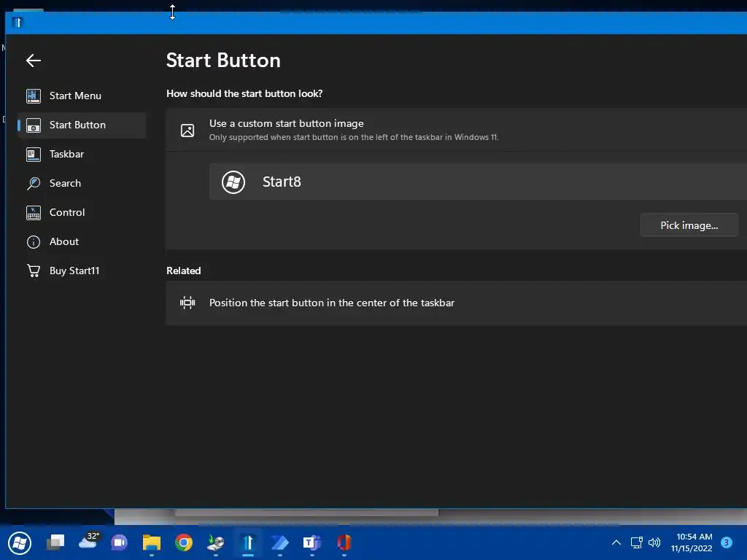The image size is (747, 560).
Task: Open the Control settings page
Action: pyautogui.click(x=82, y=212)
